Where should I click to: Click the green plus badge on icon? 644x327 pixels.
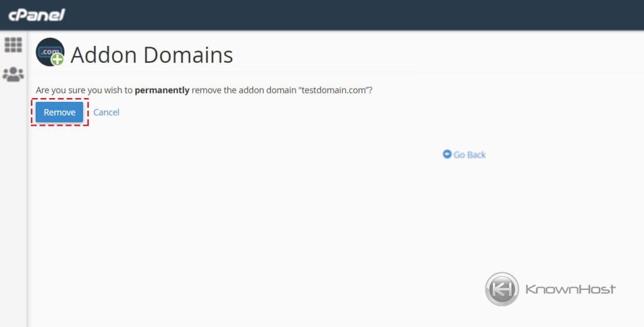57,60
